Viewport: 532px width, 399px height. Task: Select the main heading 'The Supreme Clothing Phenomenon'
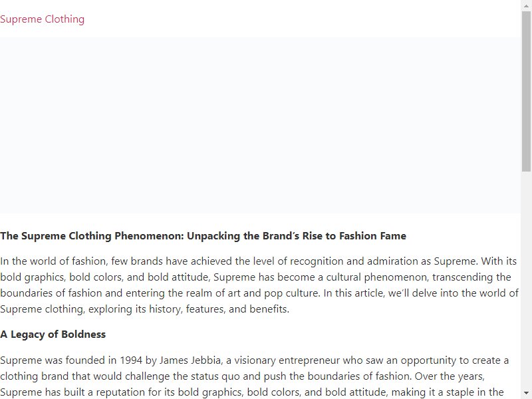point(203,236)
